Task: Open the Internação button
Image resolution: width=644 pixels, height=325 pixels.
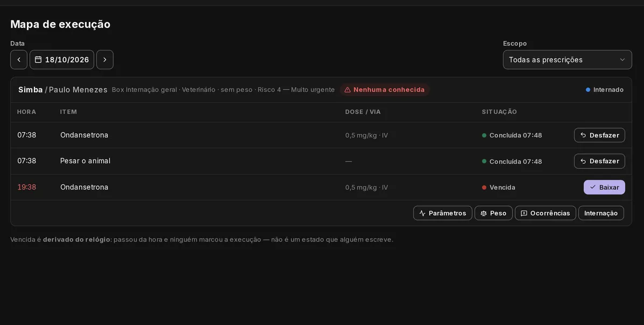Action: (x=601, y=213)
